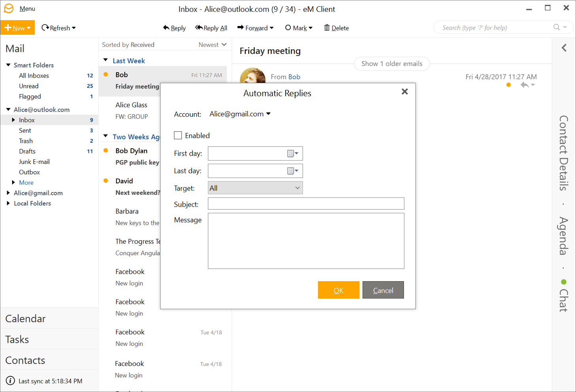The width and height of the screenshot is (576, 392).
Task: Click the Cancel button
Action: tap(383, 290)
